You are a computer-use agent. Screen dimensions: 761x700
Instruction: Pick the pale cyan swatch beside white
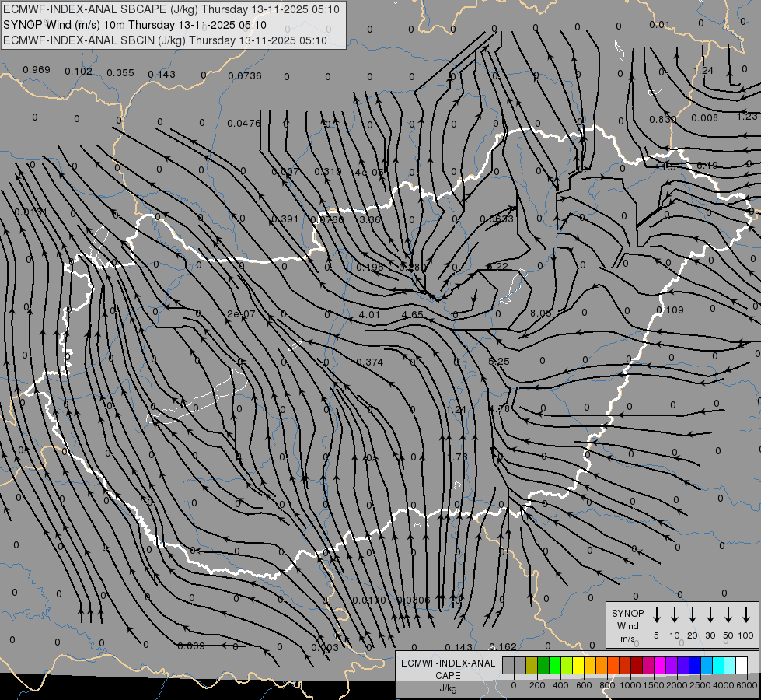[729, 666]
